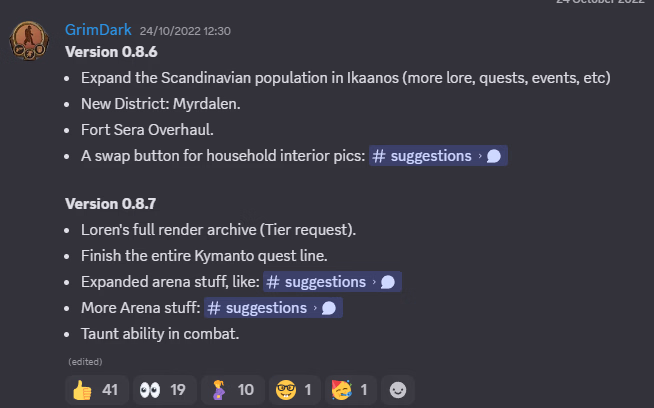Click chevron in 'Expanded arena stuff' suggestions link
Image resolution: width=654 pixels, height=408 pixels.
(374, 282)
